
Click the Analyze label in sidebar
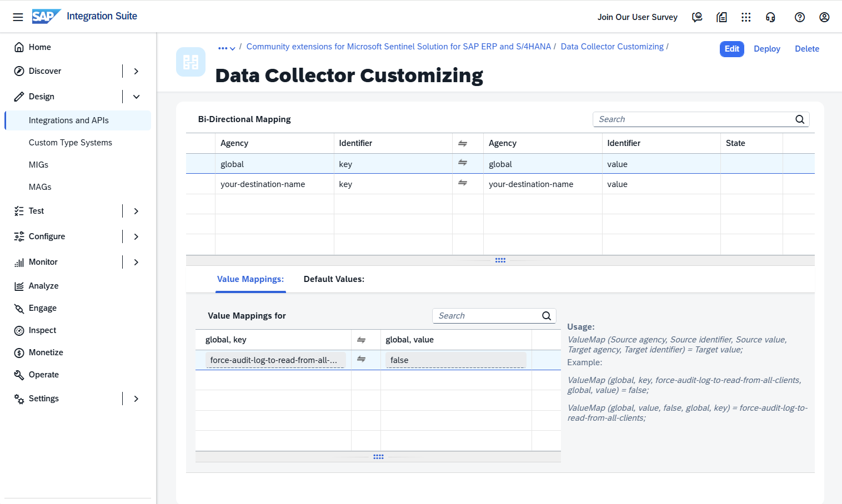[x=43, y=286]
